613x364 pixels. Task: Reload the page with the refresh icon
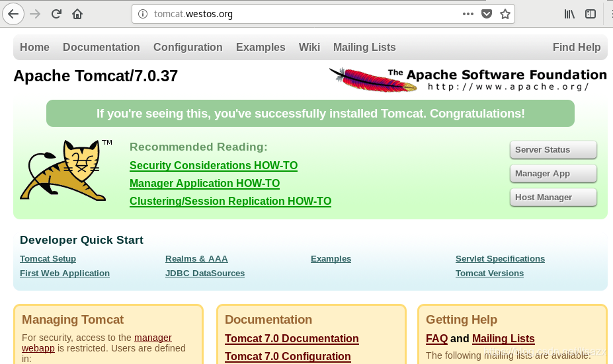(56, 14)
